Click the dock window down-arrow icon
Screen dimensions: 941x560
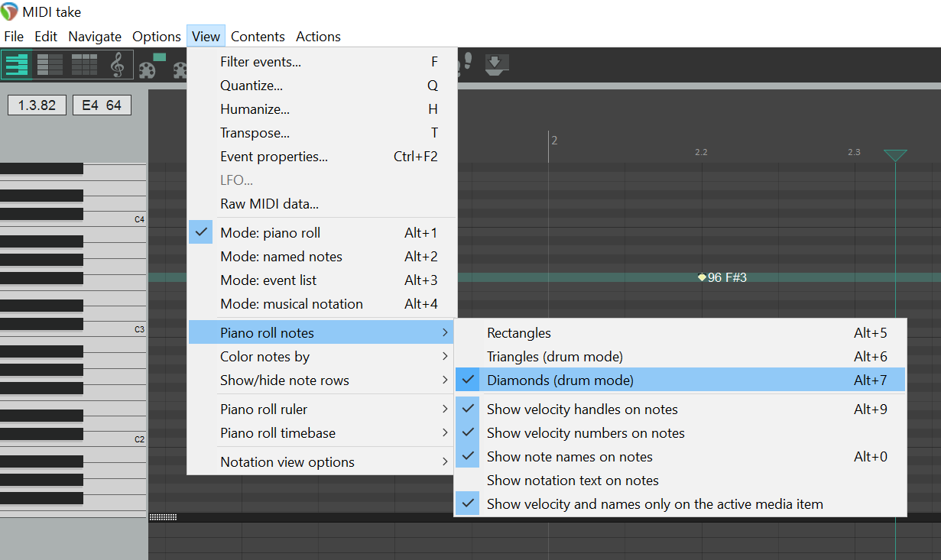coord(496,64)
